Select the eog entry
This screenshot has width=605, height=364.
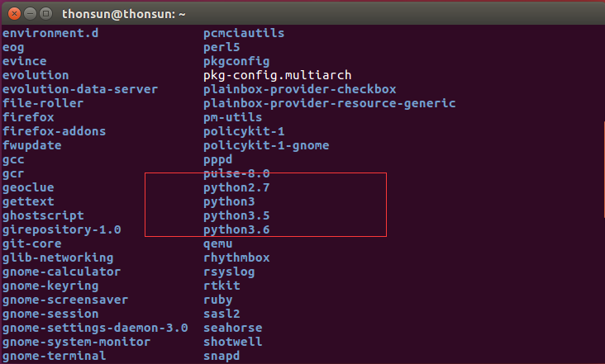[13, 47]
